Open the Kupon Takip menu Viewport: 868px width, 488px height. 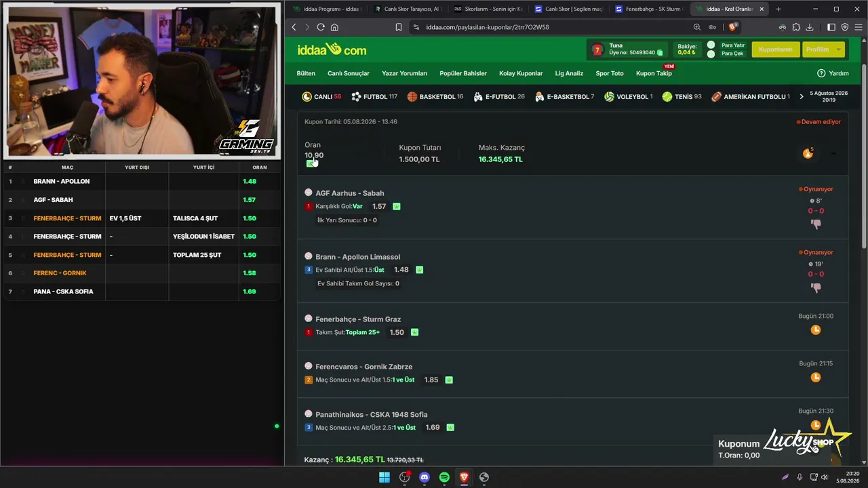click(654, 73)
